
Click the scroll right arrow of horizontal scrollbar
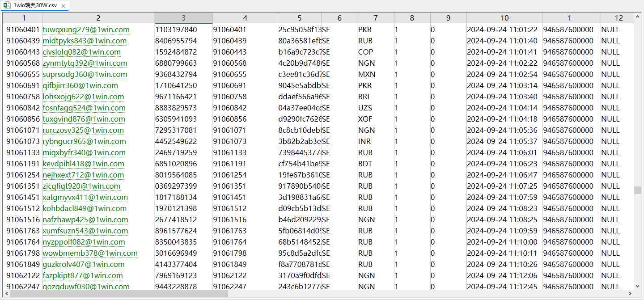click(x=631, y=294)
